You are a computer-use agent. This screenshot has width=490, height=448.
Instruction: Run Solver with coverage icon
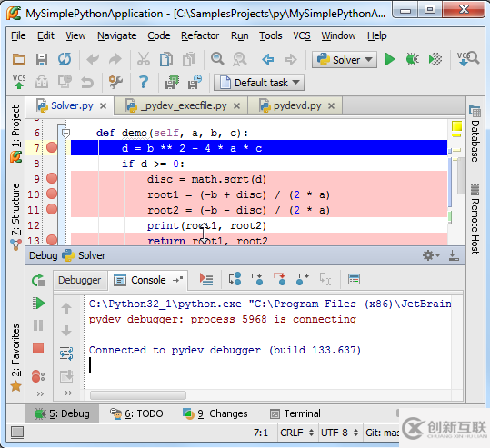click(x=435, y=59)
